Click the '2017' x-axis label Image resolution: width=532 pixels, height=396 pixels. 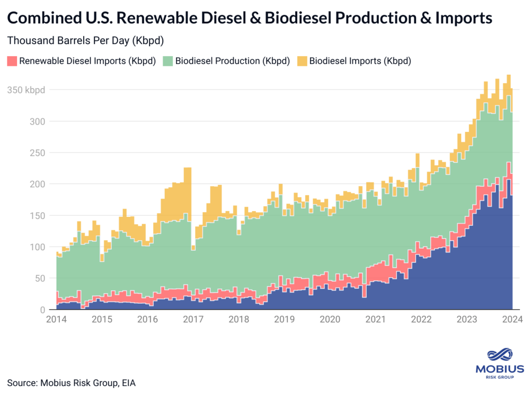(x=193, y=319)
